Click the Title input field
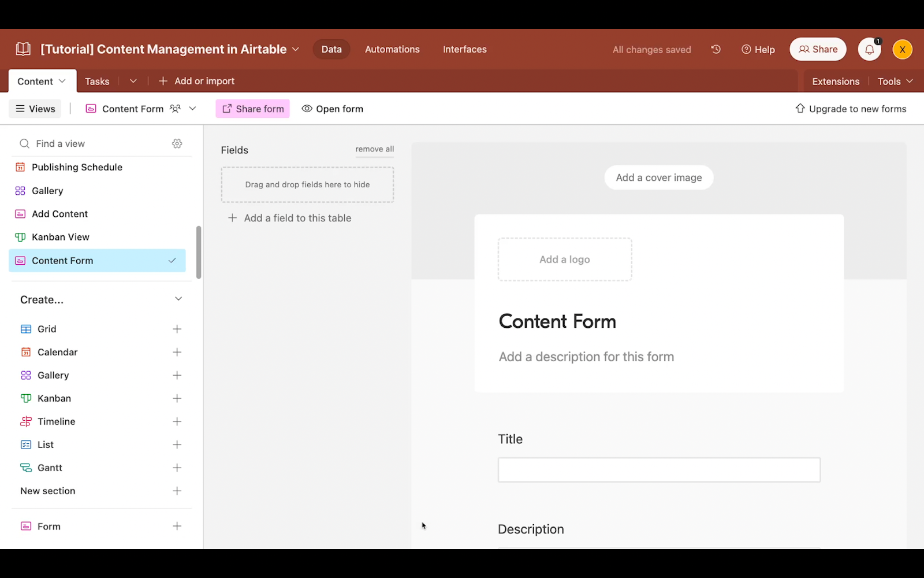This screenshot has width=924, height=578. pyautogui.click(x=659, y=470)
